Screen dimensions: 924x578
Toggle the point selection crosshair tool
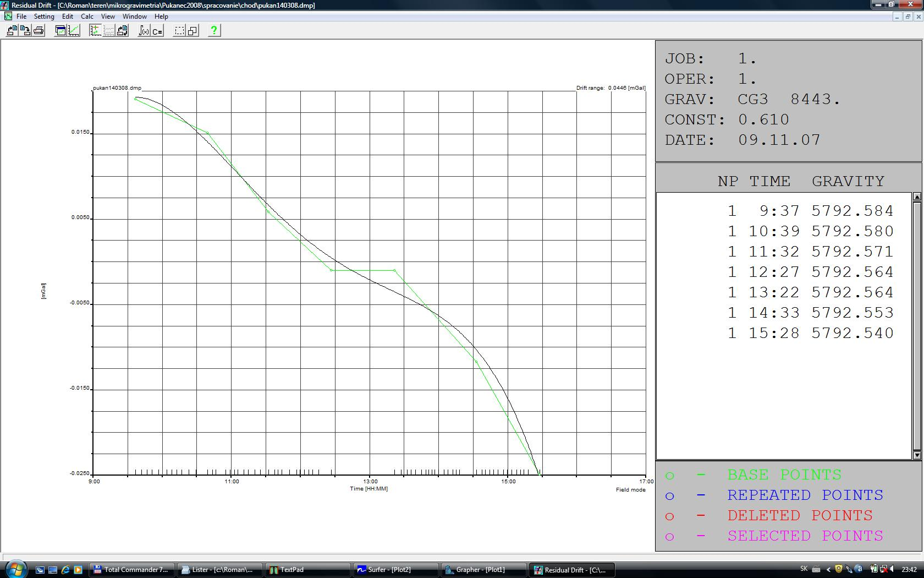pos(96,31)
